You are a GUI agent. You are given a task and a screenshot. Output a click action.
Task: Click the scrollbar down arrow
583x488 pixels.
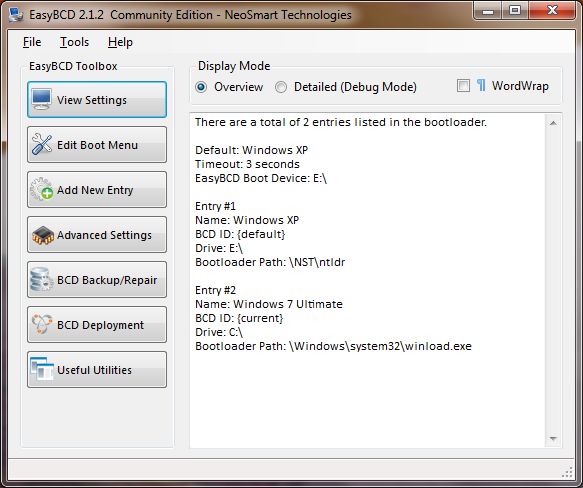(x=553, y=439)
